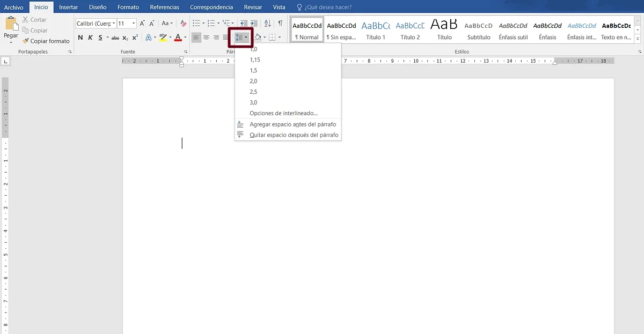Toggle strikethrough abc formatting
The height and width of the screenshot is (334, 644).
[x=115, y=38]
